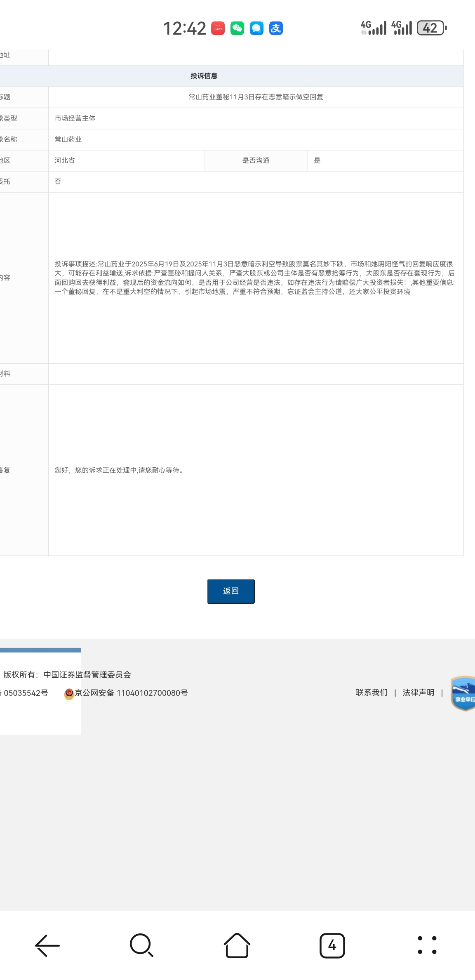Tap the blue chat bubble notification icon
The width and height of the screenshot is (475, 980).
[256, 28]
